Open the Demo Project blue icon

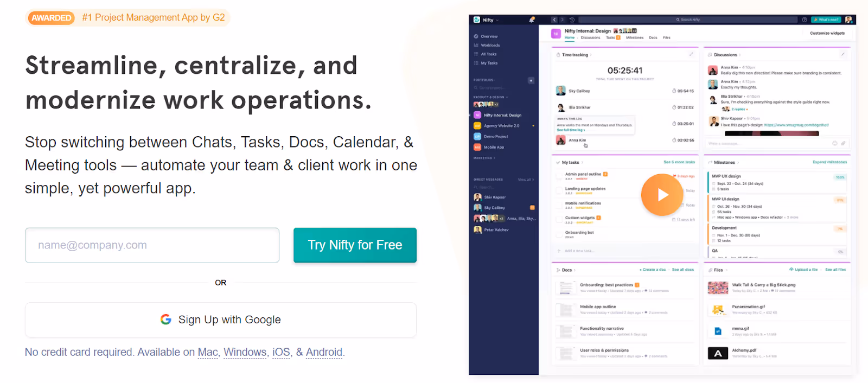(x=477, y=136)
